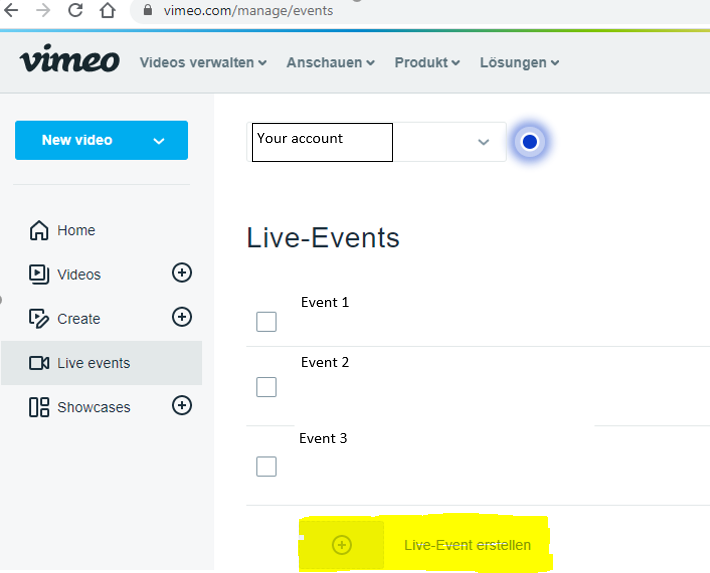Click the plus icon next to Showcases
Screen dimensions: 710x573
point(182,405)
